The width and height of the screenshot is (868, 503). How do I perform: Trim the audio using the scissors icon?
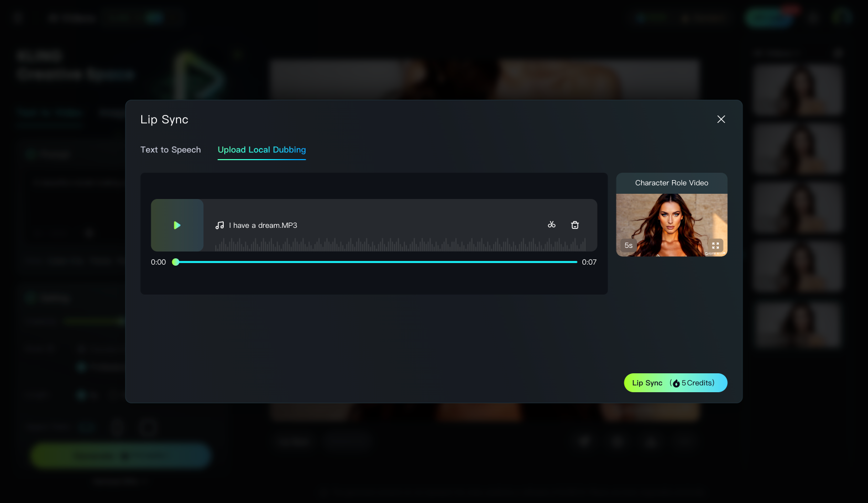(x=551, y=225)
